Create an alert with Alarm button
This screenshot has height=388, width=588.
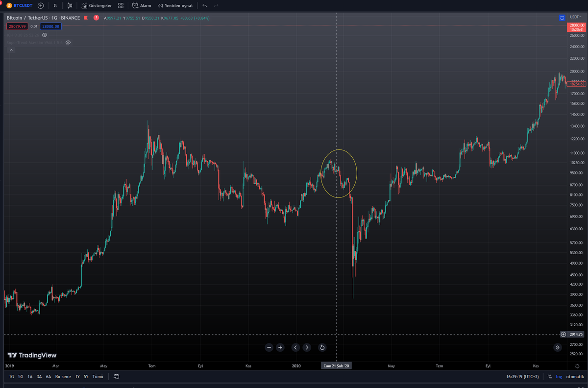[x=142, y=5]
